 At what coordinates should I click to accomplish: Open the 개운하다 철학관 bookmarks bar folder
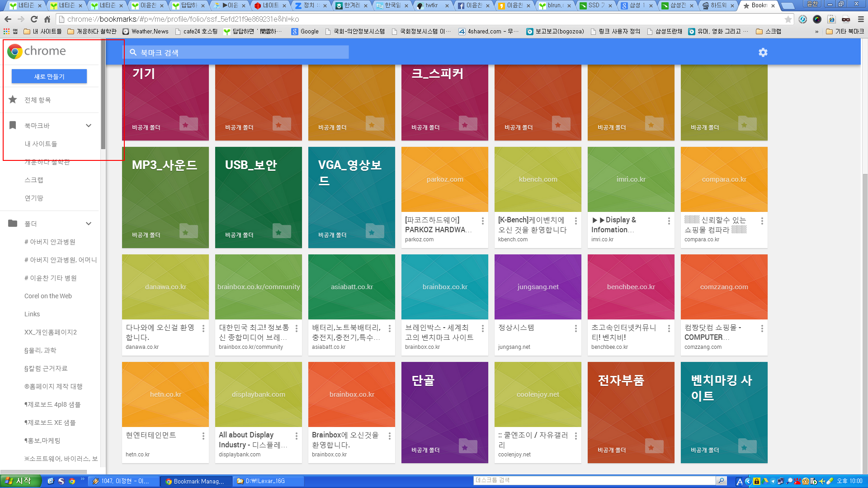tap(92, 31)
